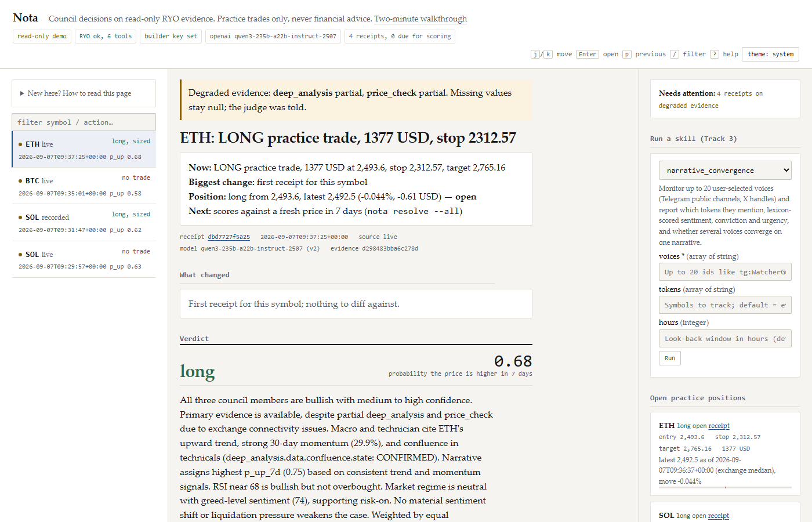The height and width of the screenshot is (522, 812).
Task: Click the read-only demo badge
Action: (42, 37)
